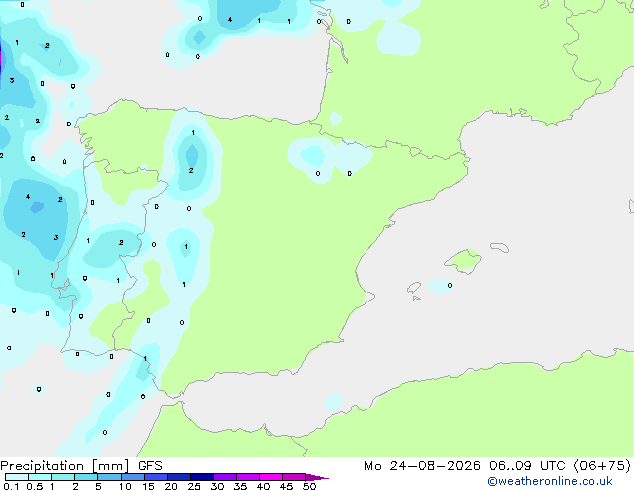The image size is (634, 490).
Task: Click the "15" legend label
Action: (148, 486)
